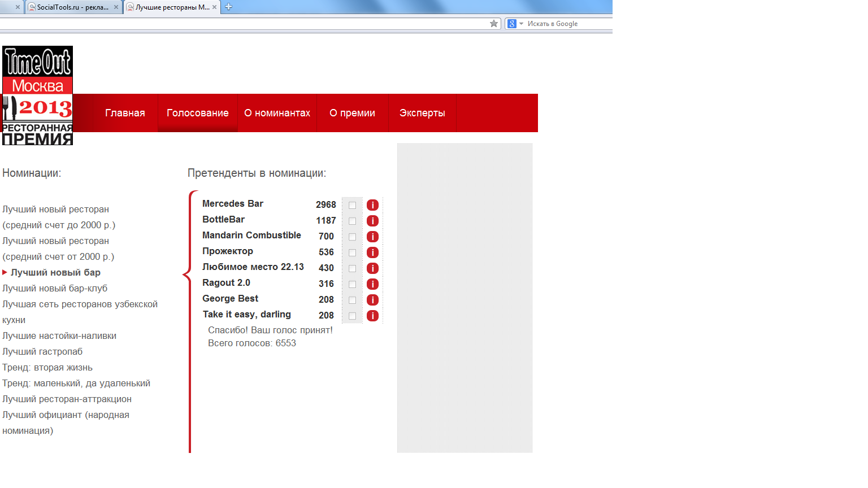Click the nominee name Ragout 2.0

coord(226,282)
